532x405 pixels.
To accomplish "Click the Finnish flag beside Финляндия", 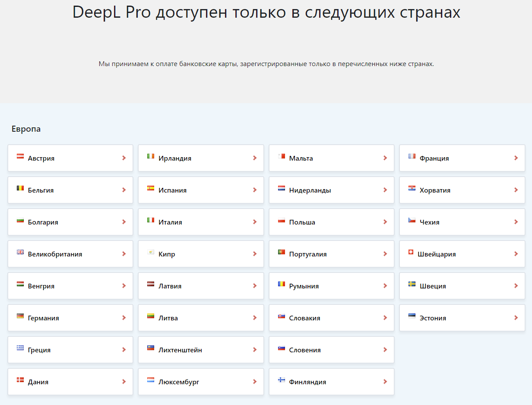I will tap(282, 380).
